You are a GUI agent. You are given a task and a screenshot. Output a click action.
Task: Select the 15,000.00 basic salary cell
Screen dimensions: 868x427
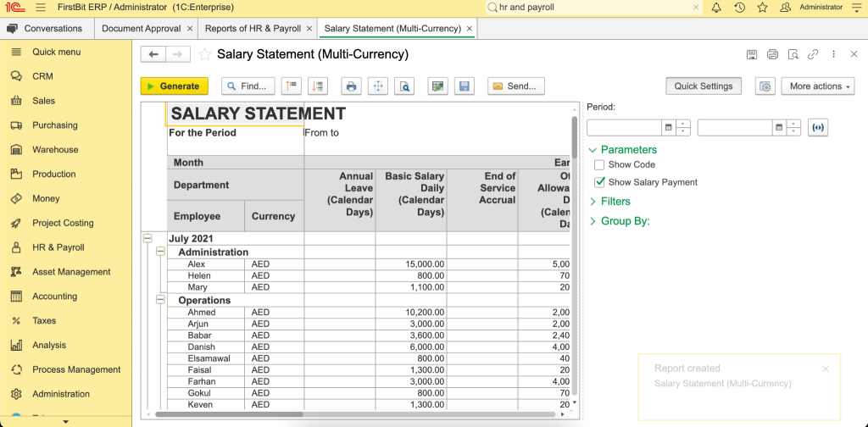pyautogui.click(x=411, y=264)
